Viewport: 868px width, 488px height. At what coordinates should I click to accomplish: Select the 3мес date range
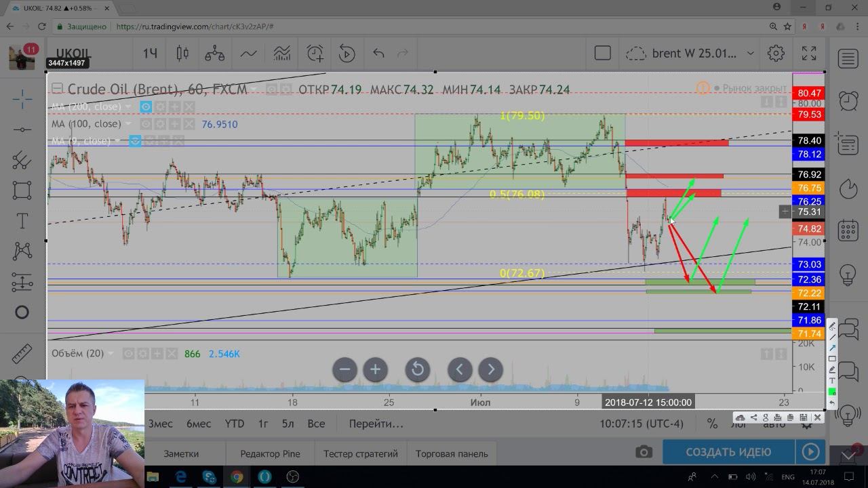pyautogui.click(x=161, y=424)
